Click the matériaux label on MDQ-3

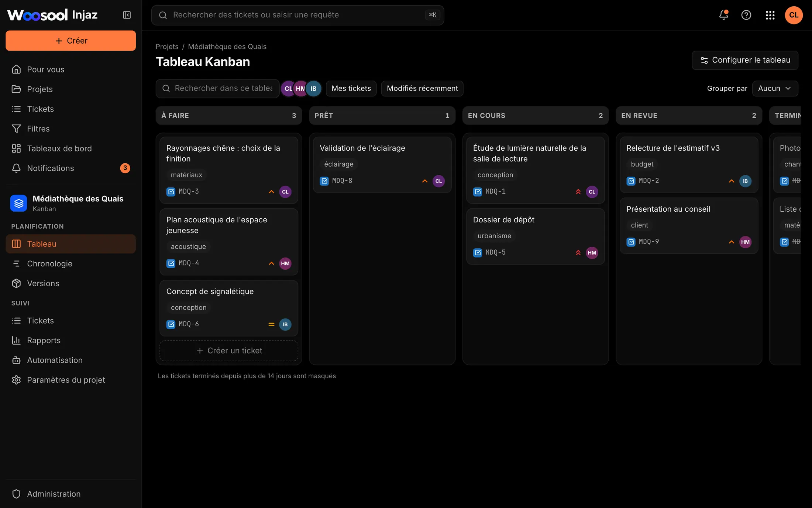[x=186, y=175]
